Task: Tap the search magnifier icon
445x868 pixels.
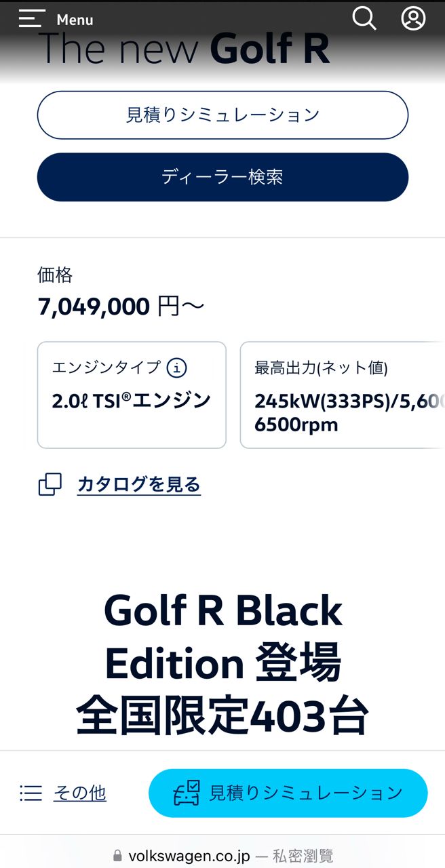Action: coord(364,18)
